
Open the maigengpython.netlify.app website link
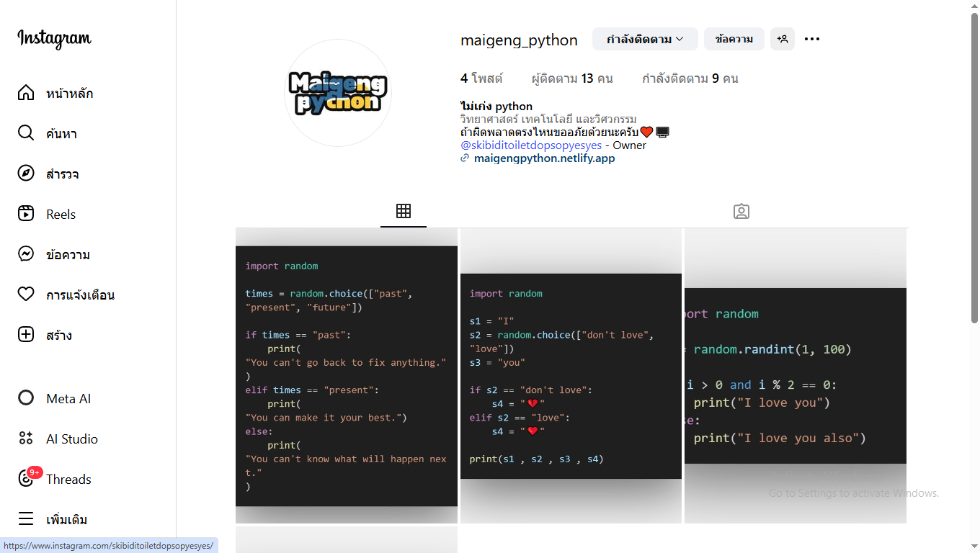(x=545, y=158)
